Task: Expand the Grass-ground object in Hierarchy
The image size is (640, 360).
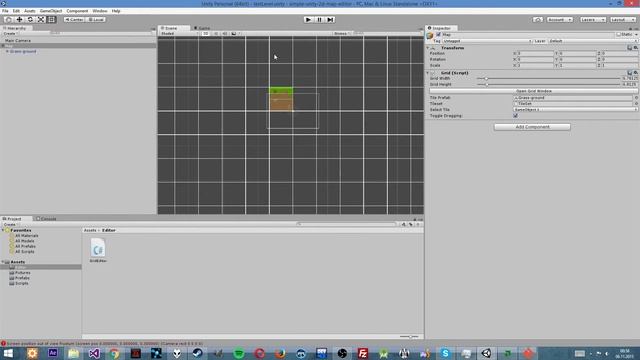Action: pyautogui.click(x=7, y=51)
